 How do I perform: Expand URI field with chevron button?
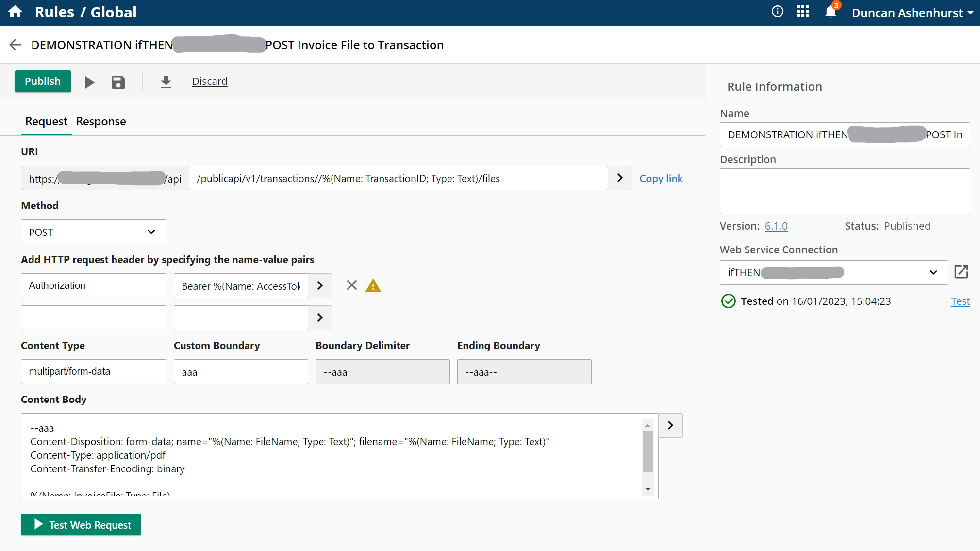coord(620,178)
